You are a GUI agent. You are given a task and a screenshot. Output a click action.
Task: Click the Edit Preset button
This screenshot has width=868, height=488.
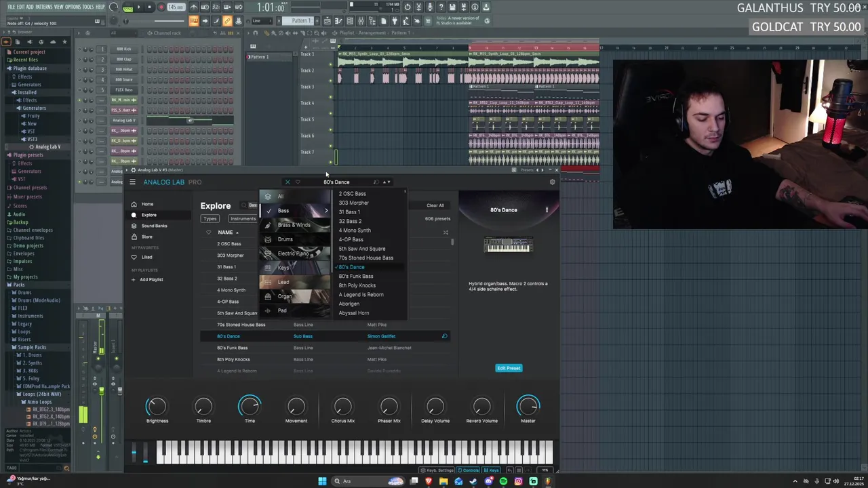[509, 368]
